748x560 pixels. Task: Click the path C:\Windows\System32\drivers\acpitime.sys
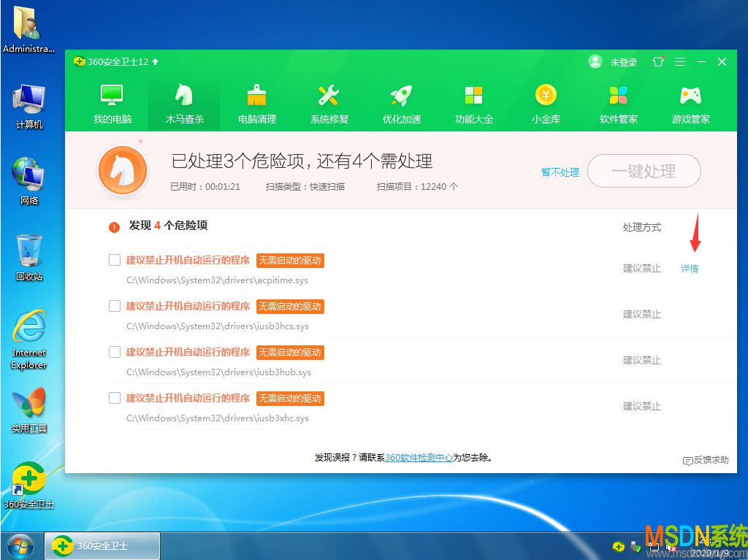(x=217, y=280)
